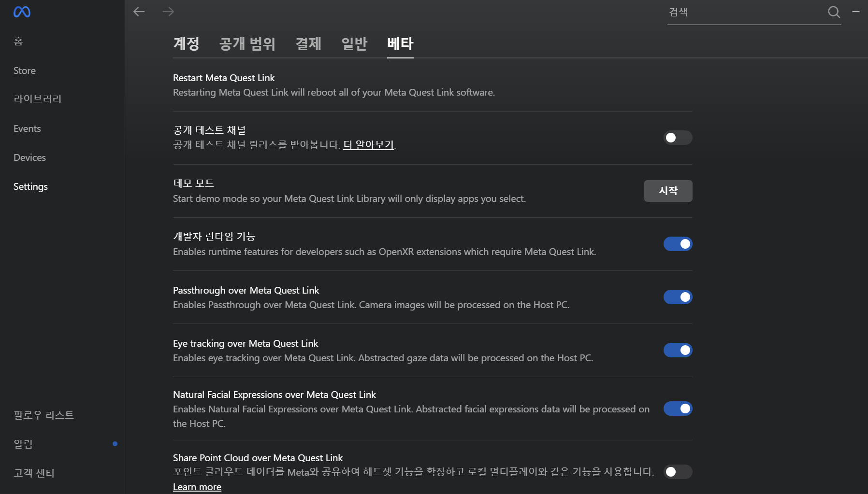Open the 일반 tab

tap(354, 44)
